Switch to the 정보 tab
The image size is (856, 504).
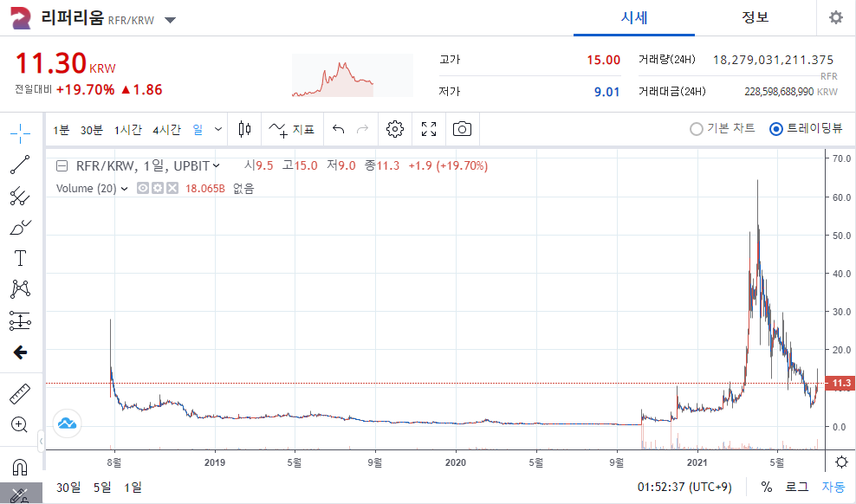point(755,17)
